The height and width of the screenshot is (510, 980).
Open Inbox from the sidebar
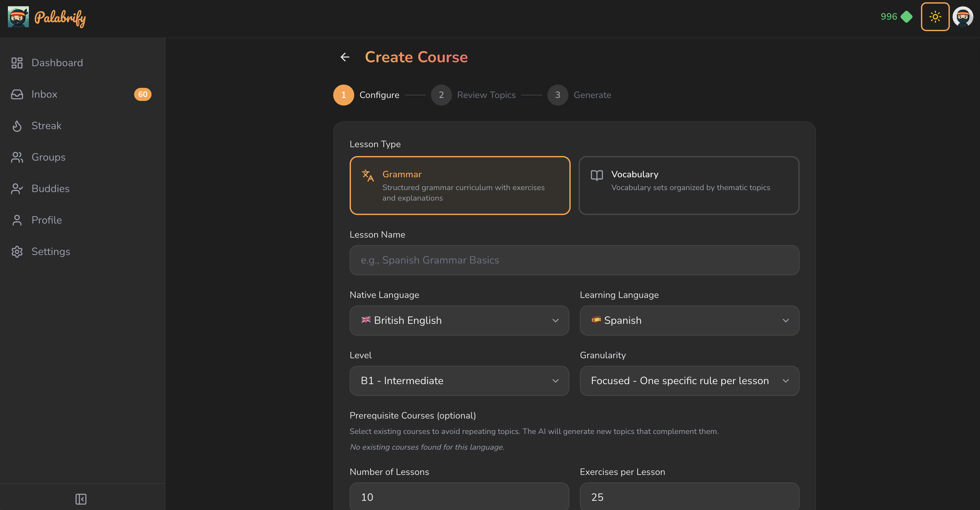[82, 94]
